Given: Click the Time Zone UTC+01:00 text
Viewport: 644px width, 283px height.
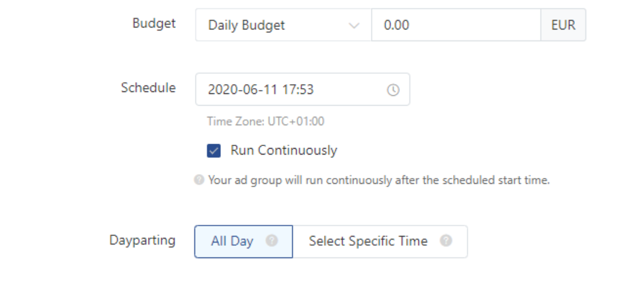Looking at the screenshot, I should [265, 121].
